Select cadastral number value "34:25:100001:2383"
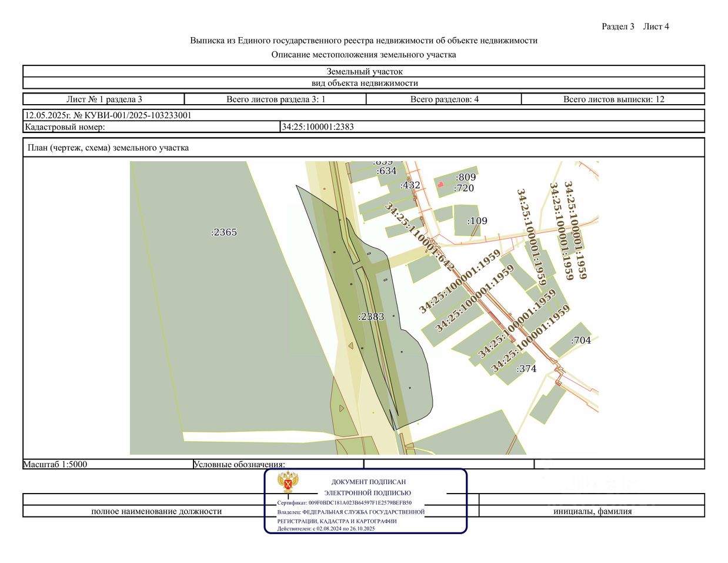The height and width of the screenshot is (563, 728). [x=318, y=126]
